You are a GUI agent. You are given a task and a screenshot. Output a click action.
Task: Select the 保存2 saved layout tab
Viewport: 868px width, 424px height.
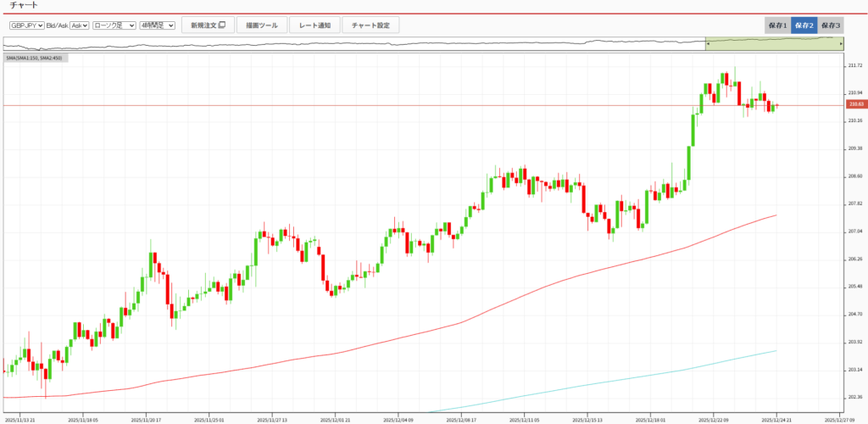click(804, 25)
